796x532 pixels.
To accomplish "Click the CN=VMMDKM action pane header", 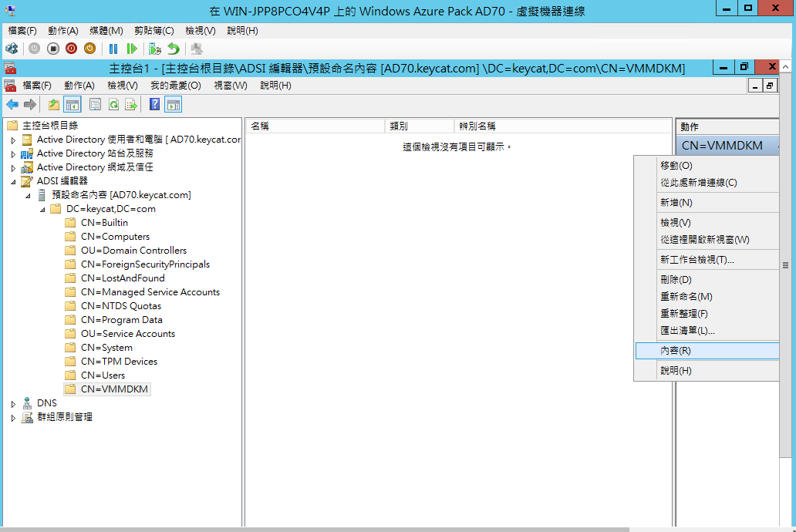I will click(728, 146).
